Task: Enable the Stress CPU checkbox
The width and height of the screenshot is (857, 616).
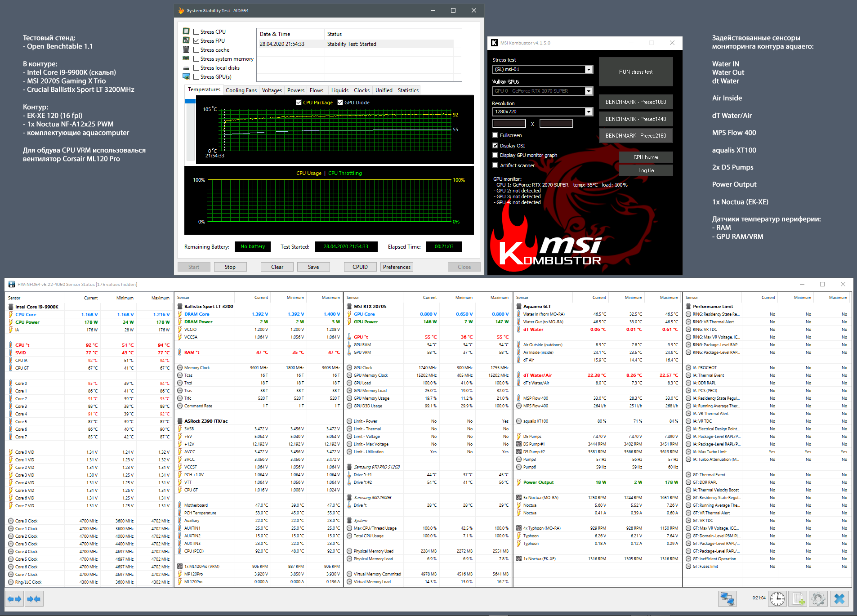Action: (196, 31)
